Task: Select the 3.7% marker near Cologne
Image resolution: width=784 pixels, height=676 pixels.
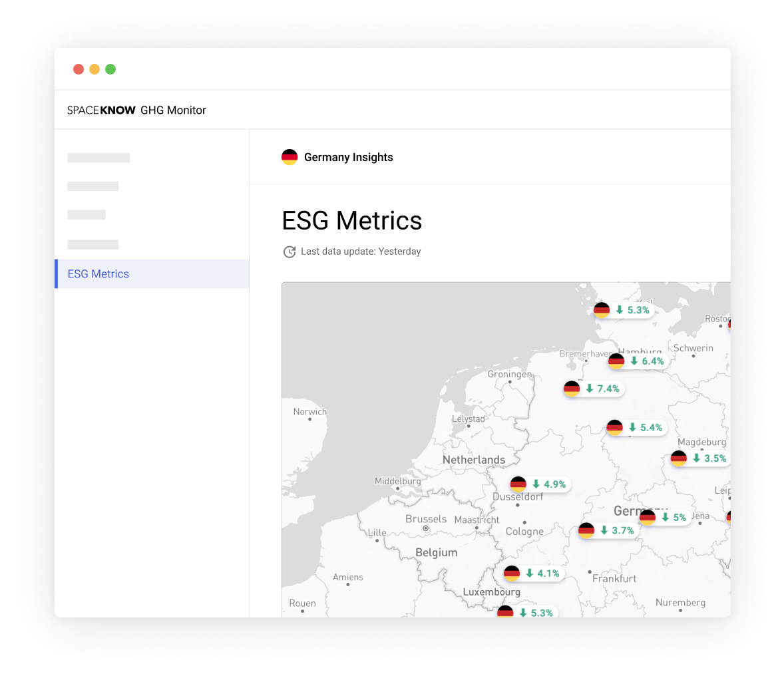Action: pyautogui.click(x=607, y=530)
